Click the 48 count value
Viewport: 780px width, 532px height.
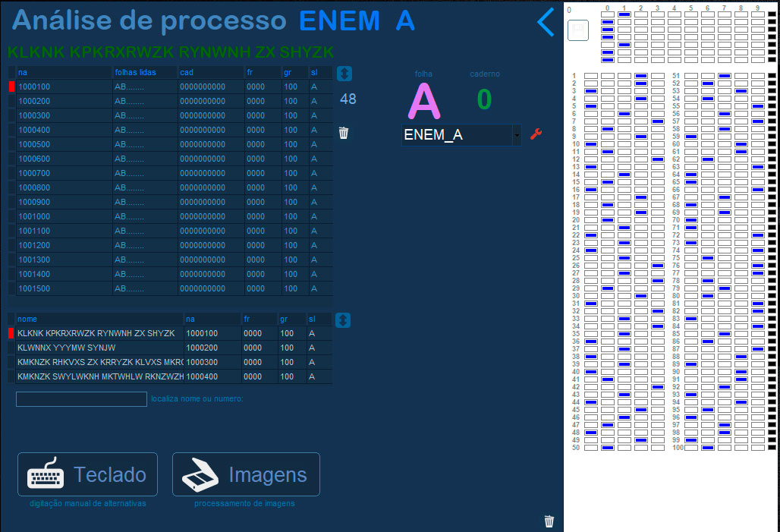tap(348, 99)
